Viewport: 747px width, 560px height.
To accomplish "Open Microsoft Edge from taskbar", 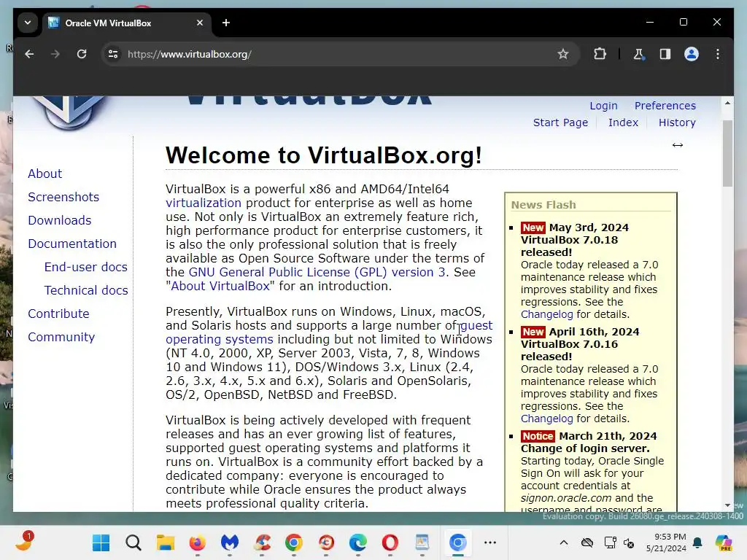I will tap(357, 542).
